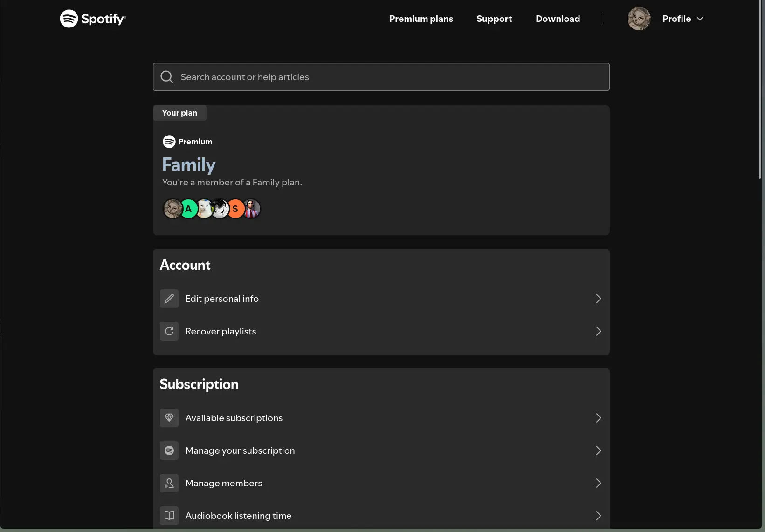Click the Premium Spotify logo icon
Viewport: 765px width, 532px height.
click(x=169, y=142)
